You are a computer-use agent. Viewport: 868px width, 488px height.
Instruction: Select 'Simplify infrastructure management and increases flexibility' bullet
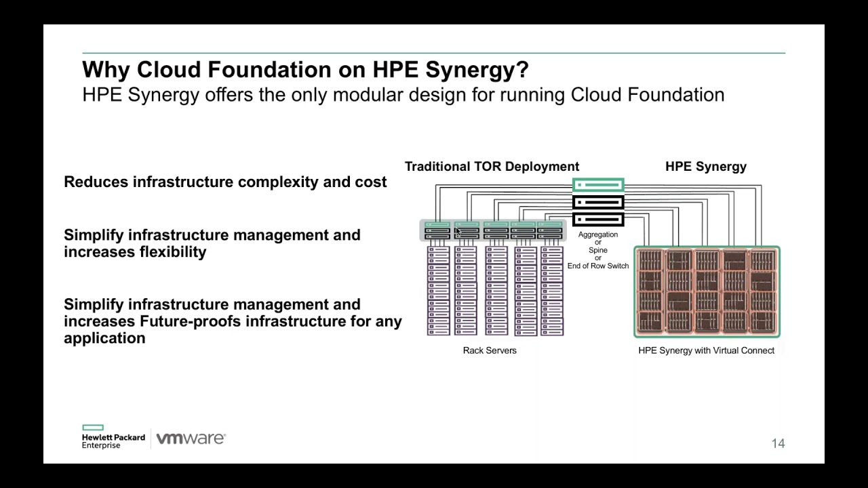tap(212, 243)
